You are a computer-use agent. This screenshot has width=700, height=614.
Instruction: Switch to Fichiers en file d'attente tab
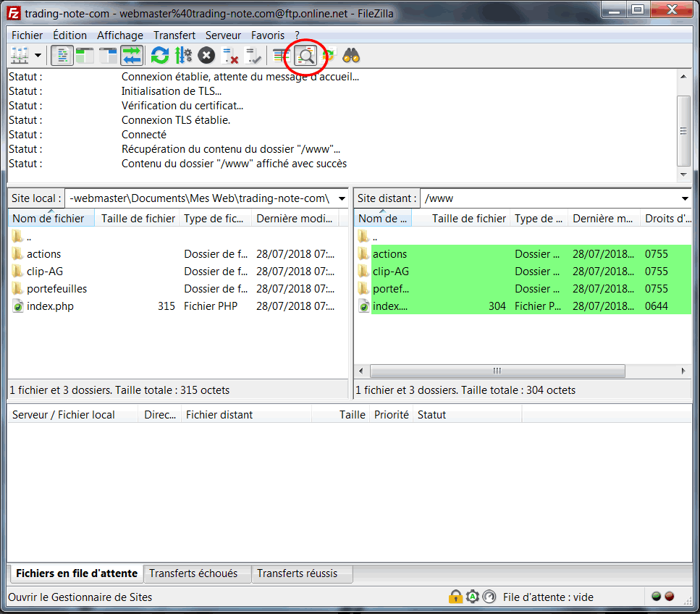76,573
